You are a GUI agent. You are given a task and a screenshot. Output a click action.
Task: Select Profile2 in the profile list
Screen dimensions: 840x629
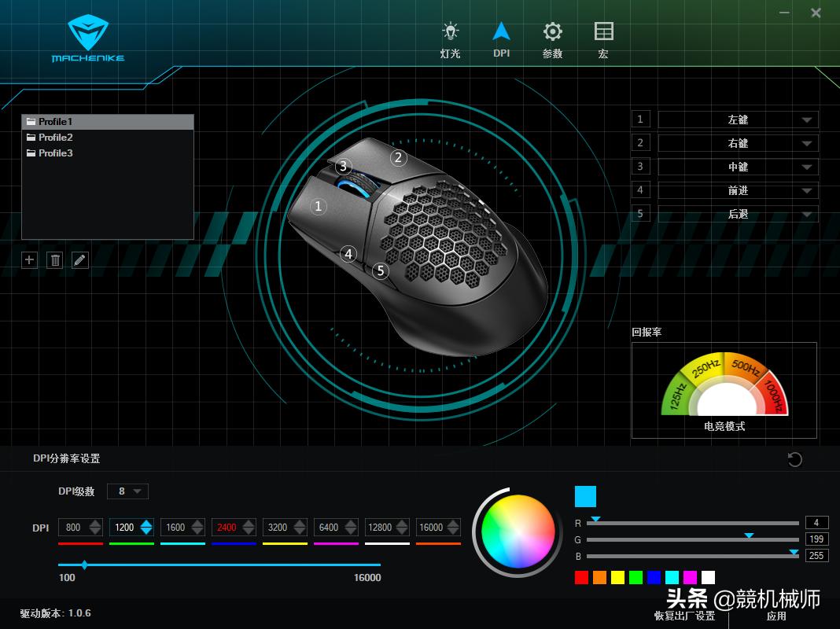[56, 138]
